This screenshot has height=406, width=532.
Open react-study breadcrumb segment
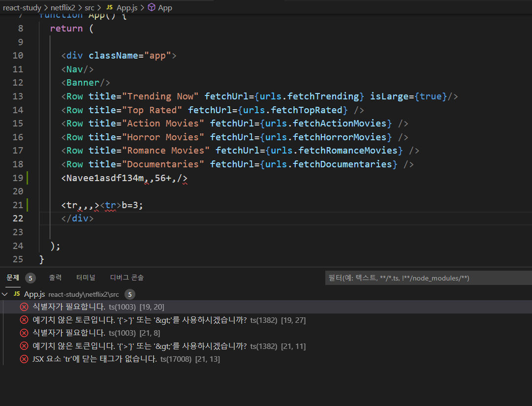[22, 7]
